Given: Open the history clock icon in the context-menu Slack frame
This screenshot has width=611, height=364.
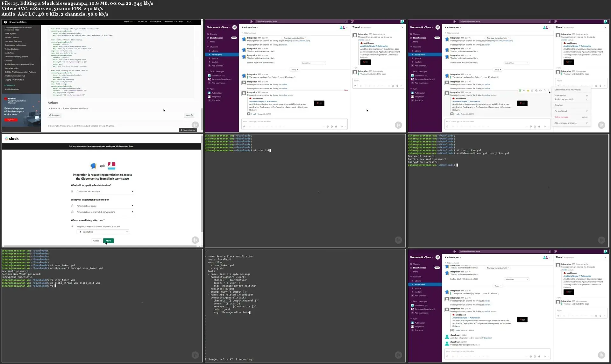Looking at the screenshot, I should click(x=454, y=22).
